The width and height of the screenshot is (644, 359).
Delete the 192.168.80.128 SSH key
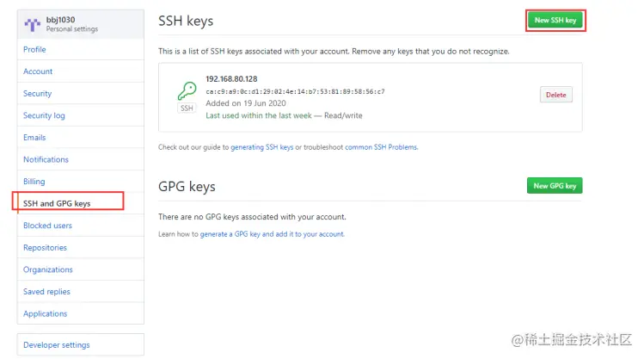point(556,95)
